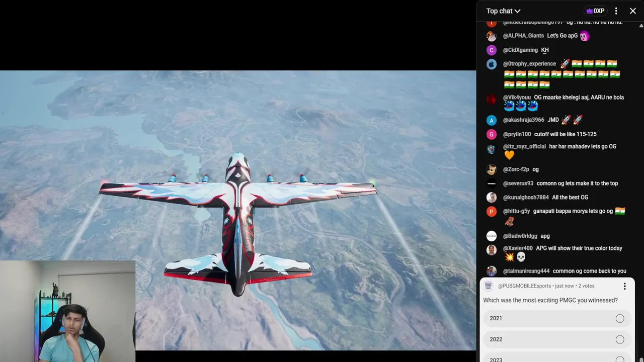Click @Vik4youu avatar
The image size is (644, 362).
tap(492, 99)
